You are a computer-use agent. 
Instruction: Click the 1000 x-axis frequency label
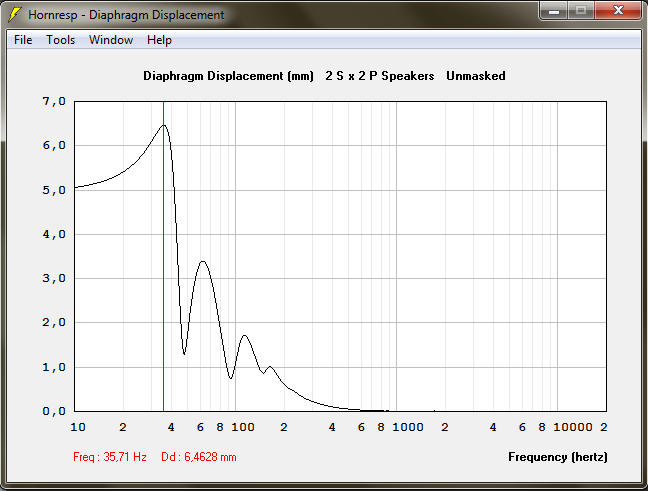(407, 427)
